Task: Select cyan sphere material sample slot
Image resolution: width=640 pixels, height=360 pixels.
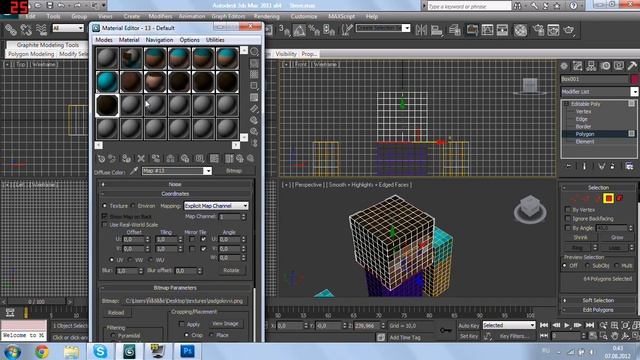Action: click(x=107, y=81)
